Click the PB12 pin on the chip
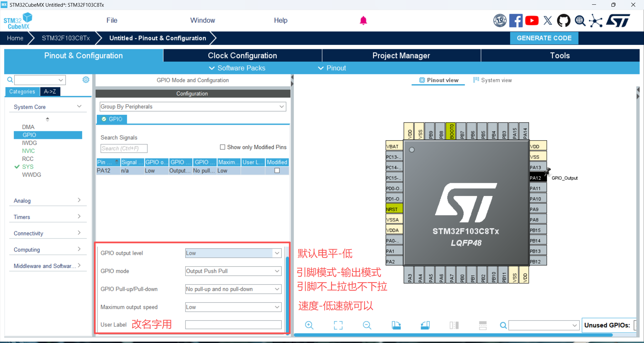 (538, 262)
